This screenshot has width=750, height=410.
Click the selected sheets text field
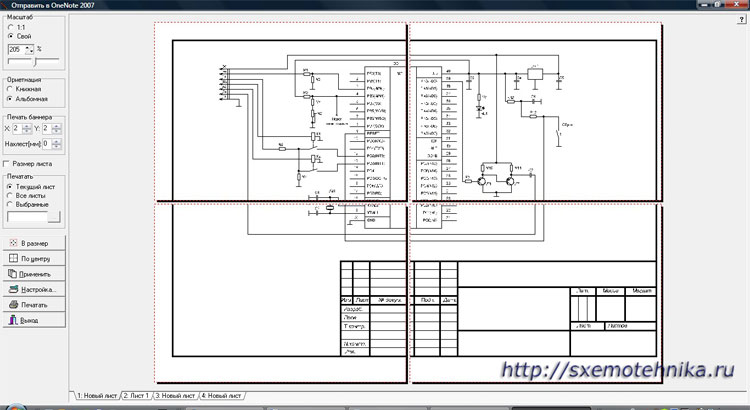(x=28, y=217)
